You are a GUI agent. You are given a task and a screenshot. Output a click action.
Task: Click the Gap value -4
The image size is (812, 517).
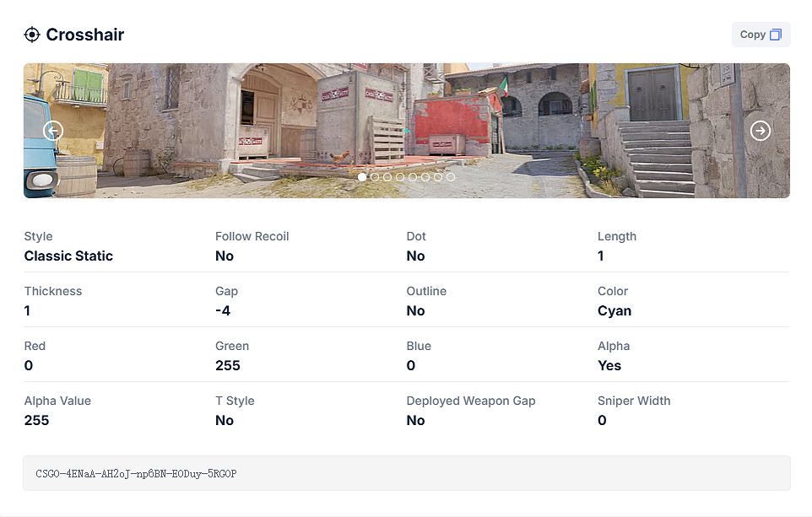(x=223, y=311)
